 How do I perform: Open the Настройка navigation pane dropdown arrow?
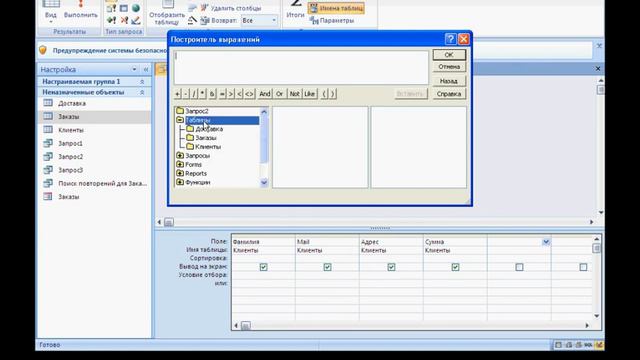click(x=134, y=69)
